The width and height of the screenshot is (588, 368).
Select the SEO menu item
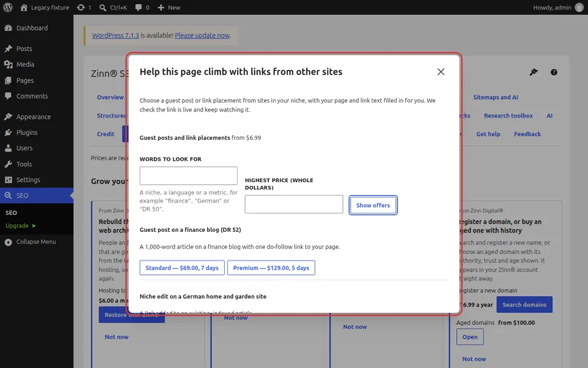coord(37,196)
